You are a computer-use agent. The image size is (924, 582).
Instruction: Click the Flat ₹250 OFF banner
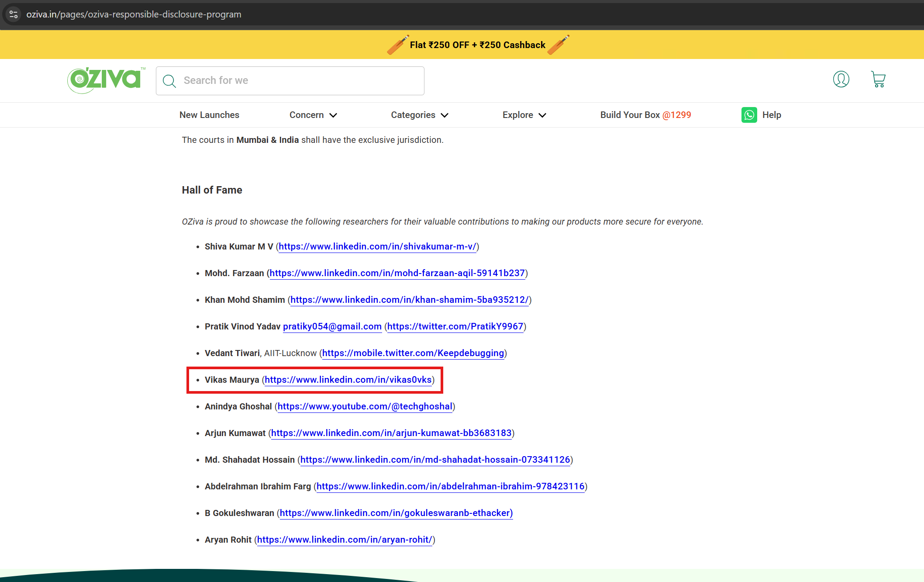pyautogui.click(x=477, y=44)
